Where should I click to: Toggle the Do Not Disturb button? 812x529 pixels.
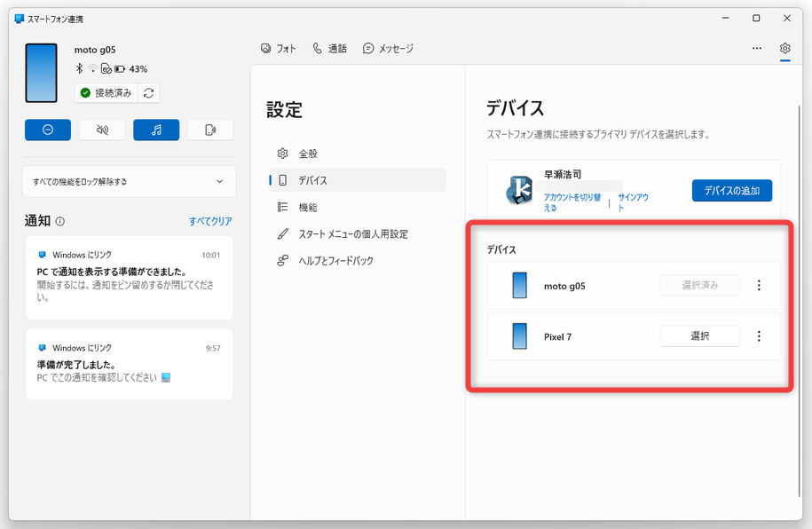(x=48, y=130)
